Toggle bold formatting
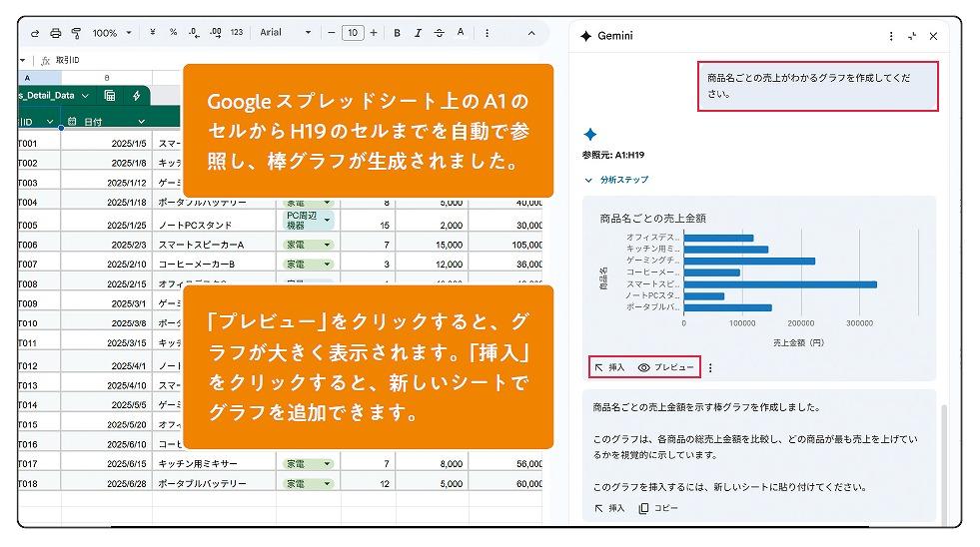The image size is (980, 547). click(x=397, y=33)
